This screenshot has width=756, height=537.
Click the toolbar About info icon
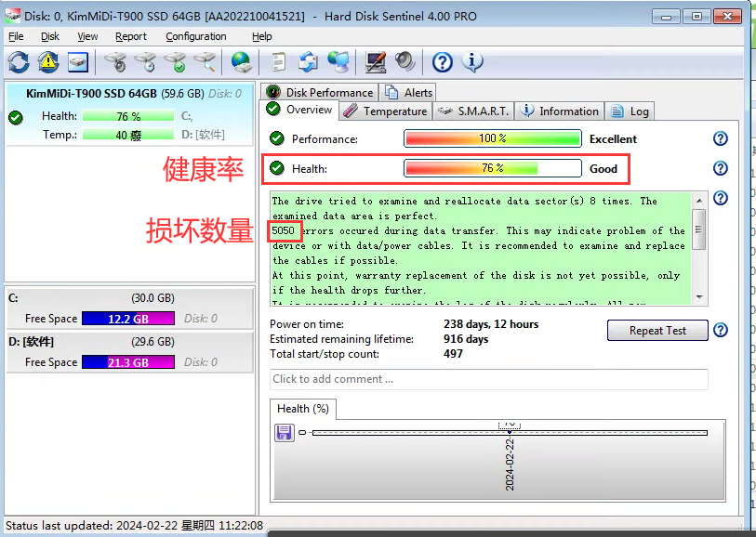click(x=472, y=62)
